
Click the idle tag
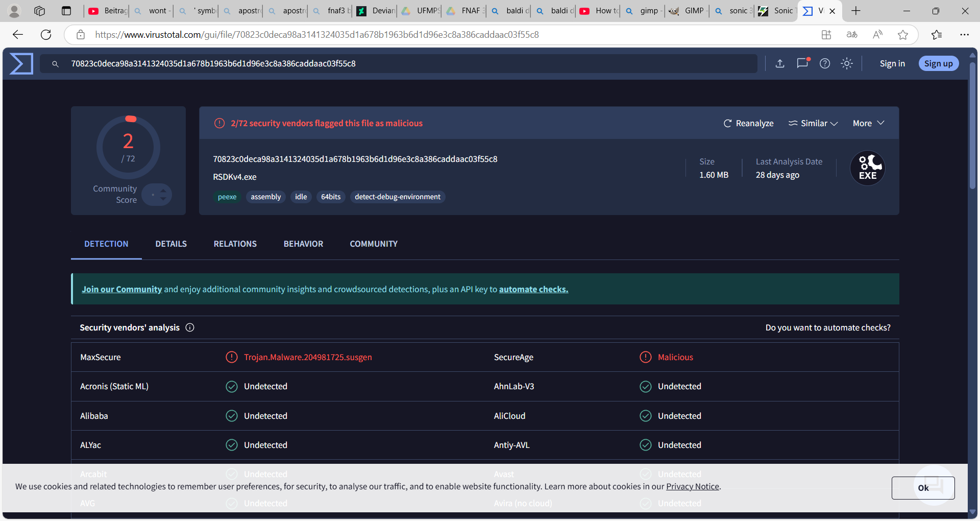(301, 197)
